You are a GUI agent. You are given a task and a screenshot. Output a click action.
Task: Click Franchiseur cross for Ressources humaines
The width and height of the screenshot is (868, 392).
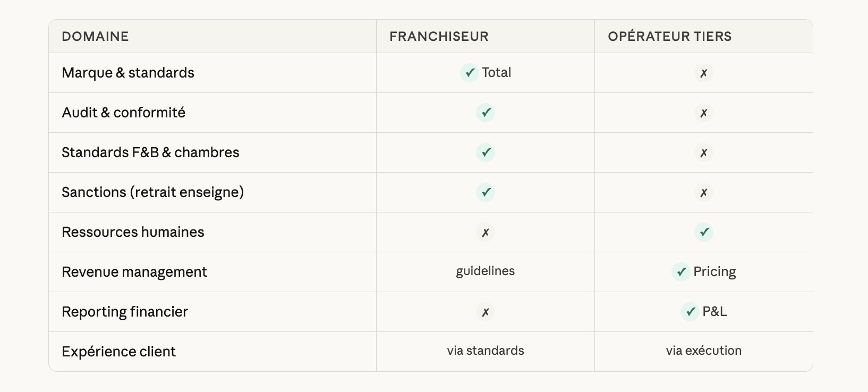486,233
